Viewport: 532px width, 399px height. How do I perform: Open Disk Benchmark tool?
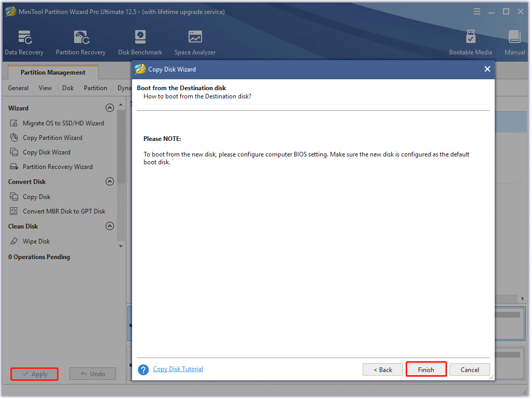pyautogui.click(x=140, y=42)
